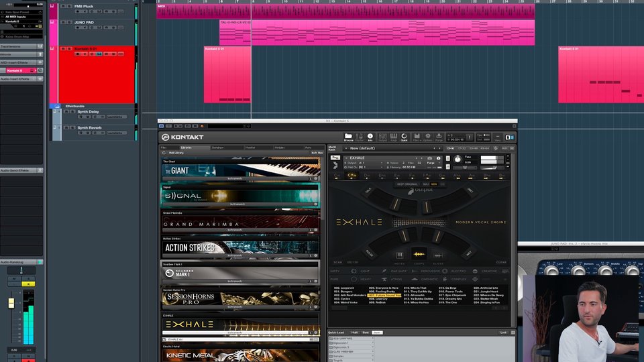Open the Exhale Output channel dropdown

pyautogui.click(x=382, y=163)
